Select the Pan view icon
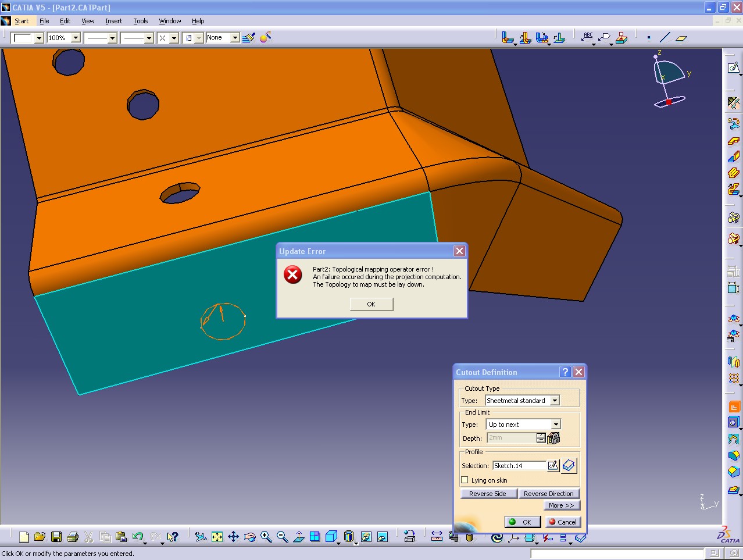Screen dimensions: 743x560 point(233,537)
